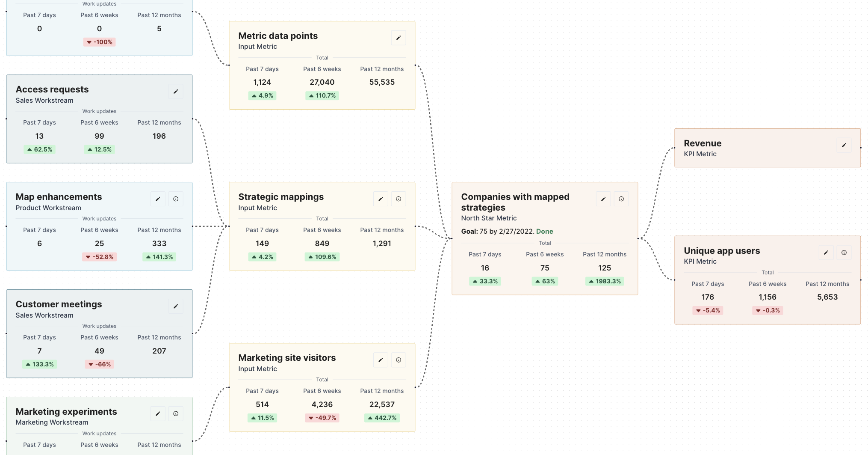The image size is (868, 455).
Task: Edit the Access requests card
Action: click(x=176, y=91)
